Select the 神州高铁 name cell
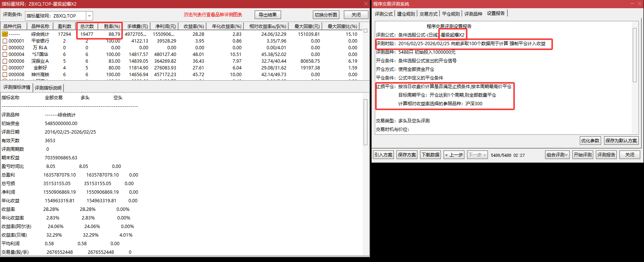644x262 pixels. (40, 74)
